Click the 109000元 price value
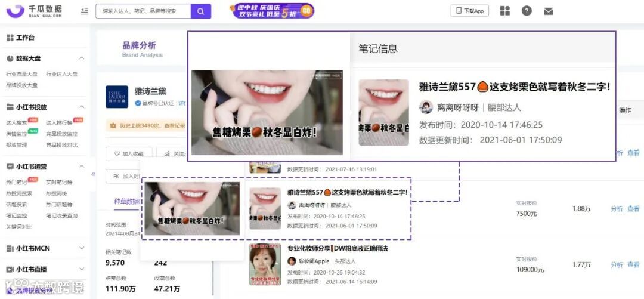The height and width of the screenshot is (299, 644). 530,269
